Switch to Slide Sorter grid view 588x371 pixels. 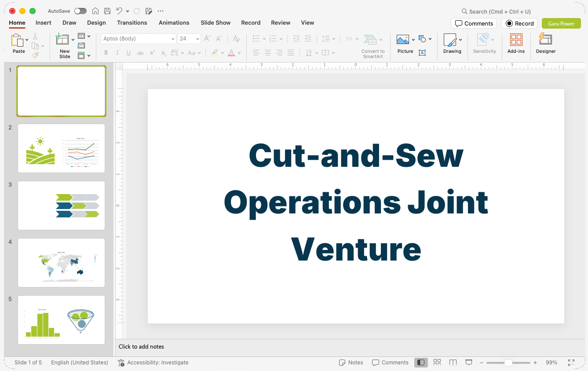[437, 362]
